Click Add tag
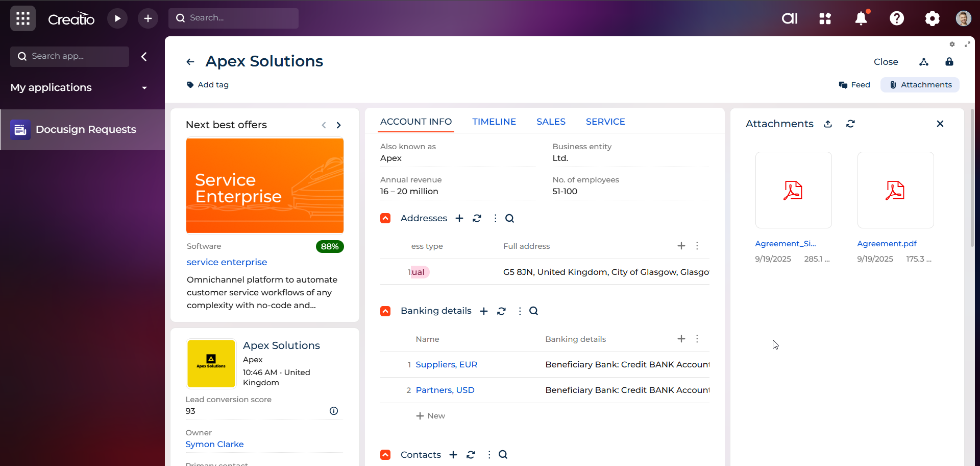This screenshot has height=466, width=980. [208, 85]
